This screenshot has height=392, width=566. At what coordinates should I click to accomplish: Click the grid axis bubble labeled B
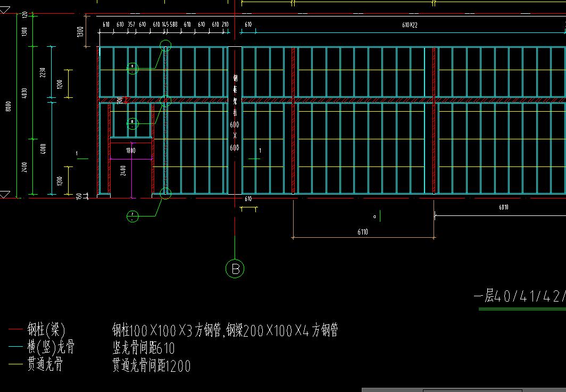[235, 269]
